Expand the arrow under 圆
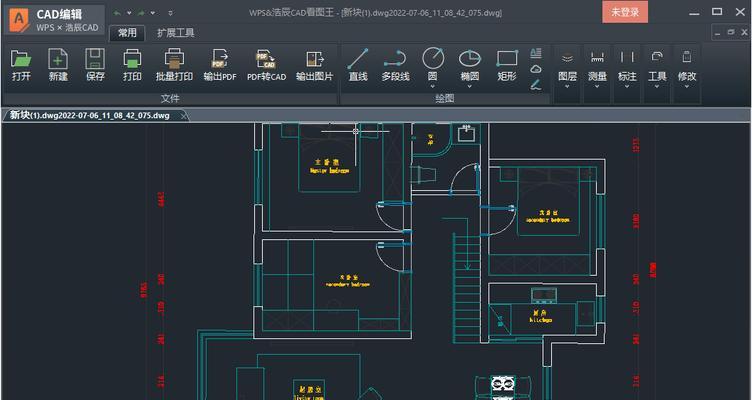Screen dimensions: 752x400 pyautogui.click(x=433, y=87)
